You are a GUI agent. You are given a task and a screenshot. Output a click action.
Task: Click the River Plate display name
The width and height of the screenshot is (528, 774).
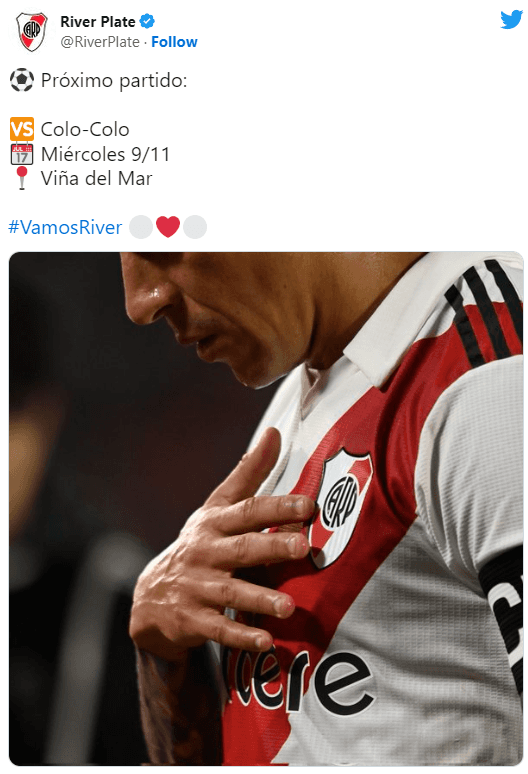coord(98,21)
